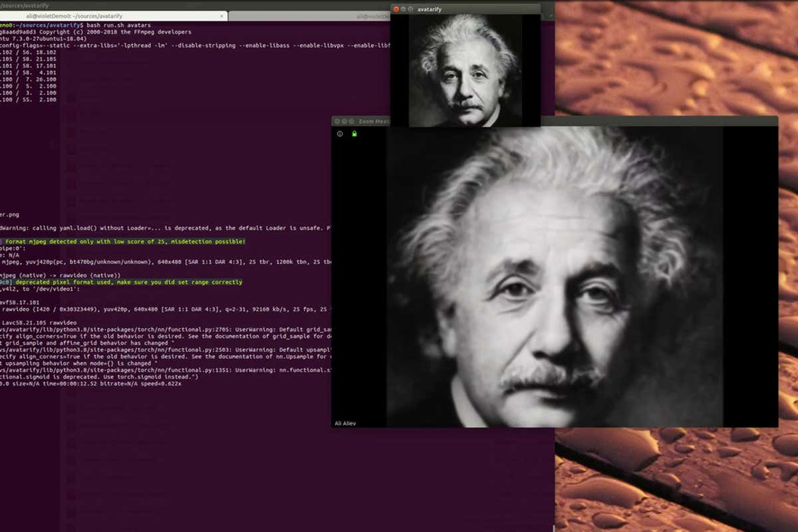798x532 pixels.
Task: Select the deprecated pixel format warning line
Action: point(120,282)
